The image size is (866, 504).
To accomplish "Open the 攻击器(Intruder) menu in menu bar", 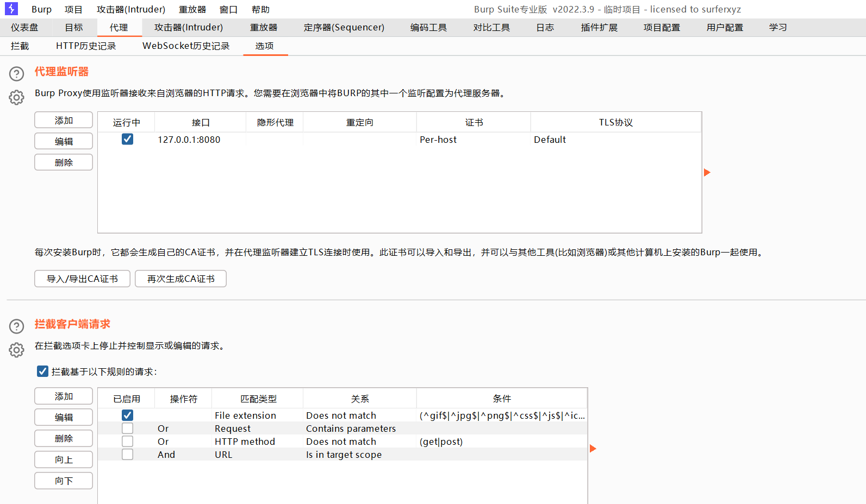I will click(131, 9).
